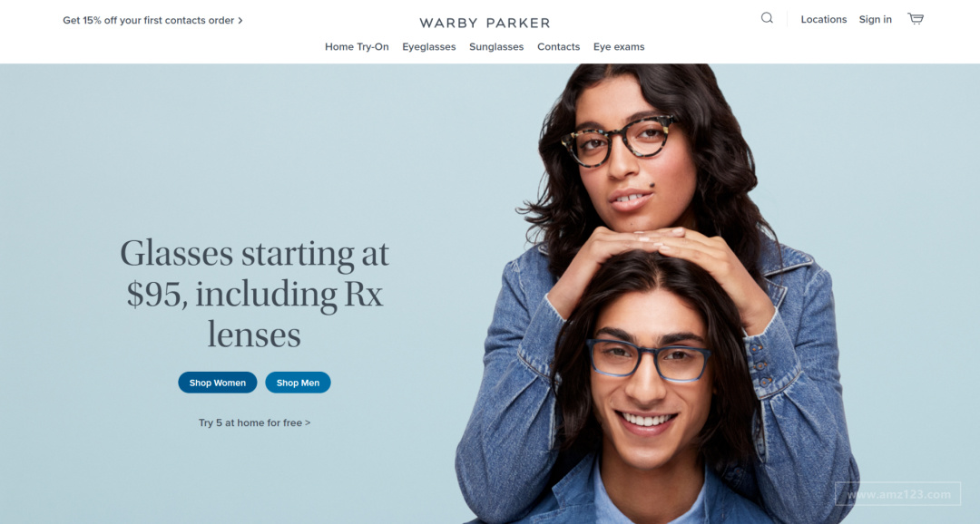
Task: Click the Glasses starting at $95 headline
Action: tap(254, 294)
